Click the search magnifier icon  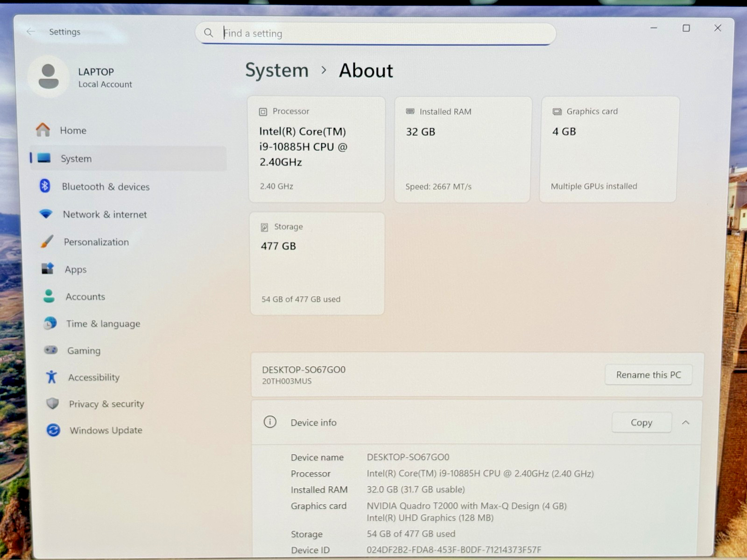208,33
